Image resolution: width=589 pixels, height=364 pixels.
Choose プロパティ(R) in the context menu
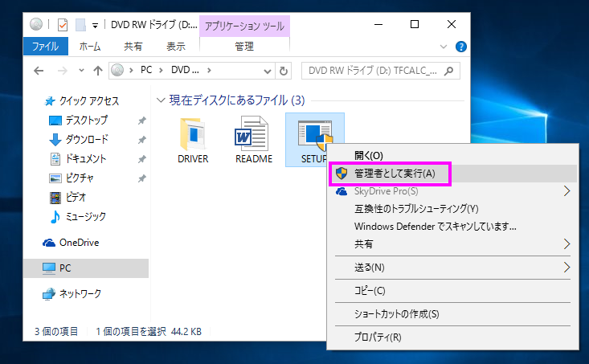pos(378,337)
